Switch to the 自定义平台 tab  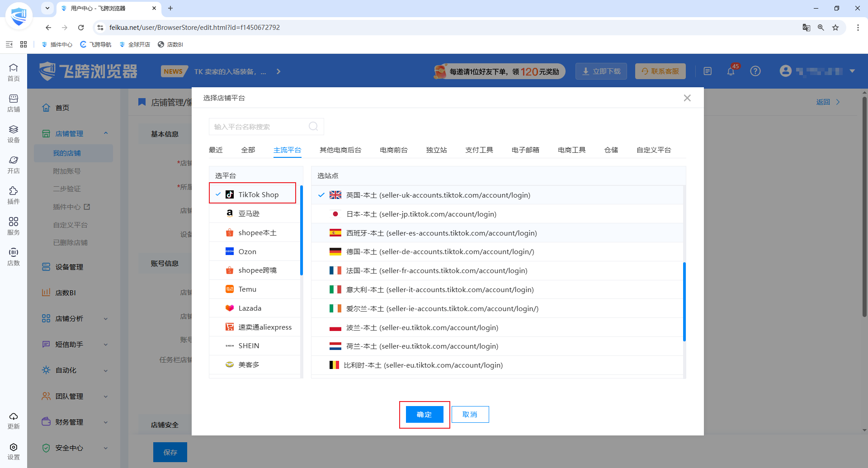coord(654,150)
